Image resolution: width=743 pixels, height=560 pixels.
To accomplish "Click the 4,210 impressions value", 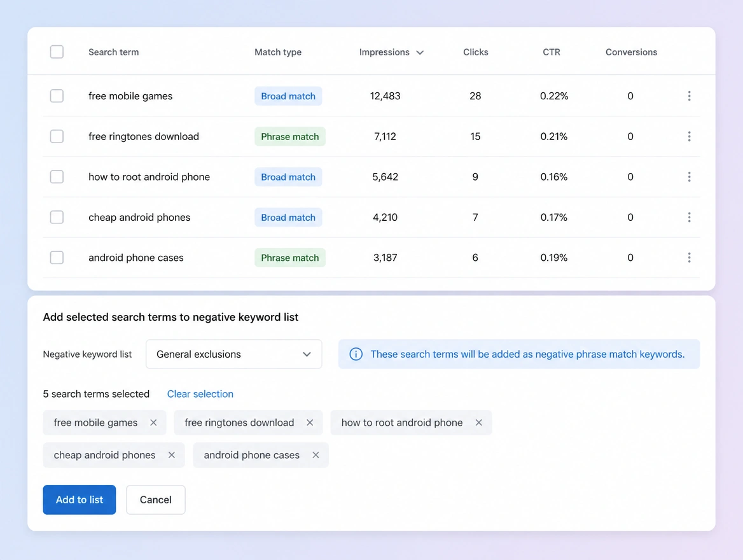I will (x=385, y=217).
